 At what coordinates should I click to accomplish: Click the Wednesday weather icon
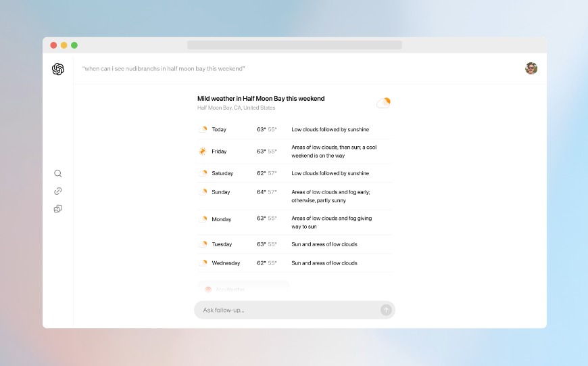tap(203, 262)
